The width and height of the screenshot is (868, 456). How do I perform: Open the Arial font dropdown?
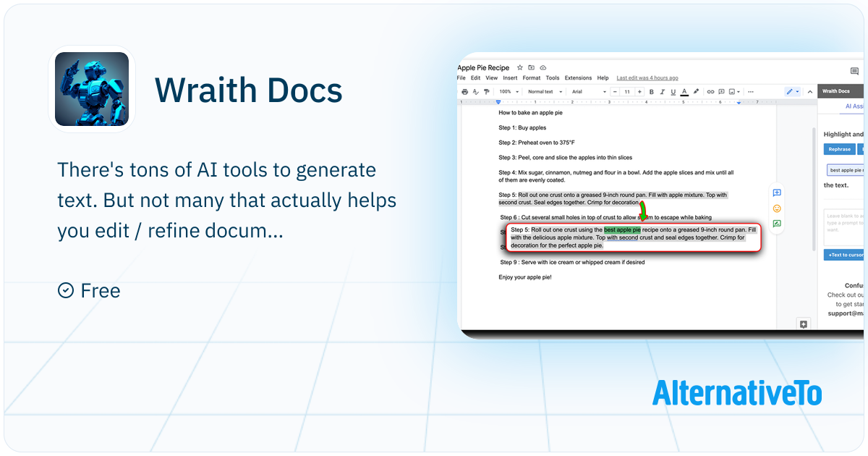589,92
